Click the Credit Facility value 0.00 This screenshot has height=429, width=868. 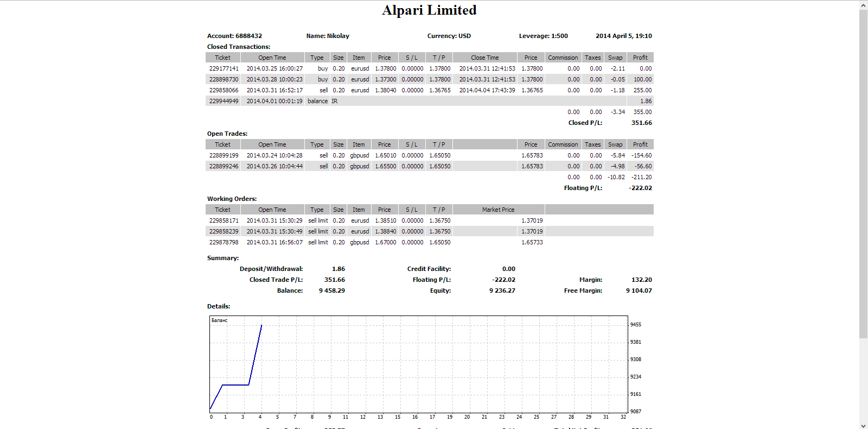point(509,269)
